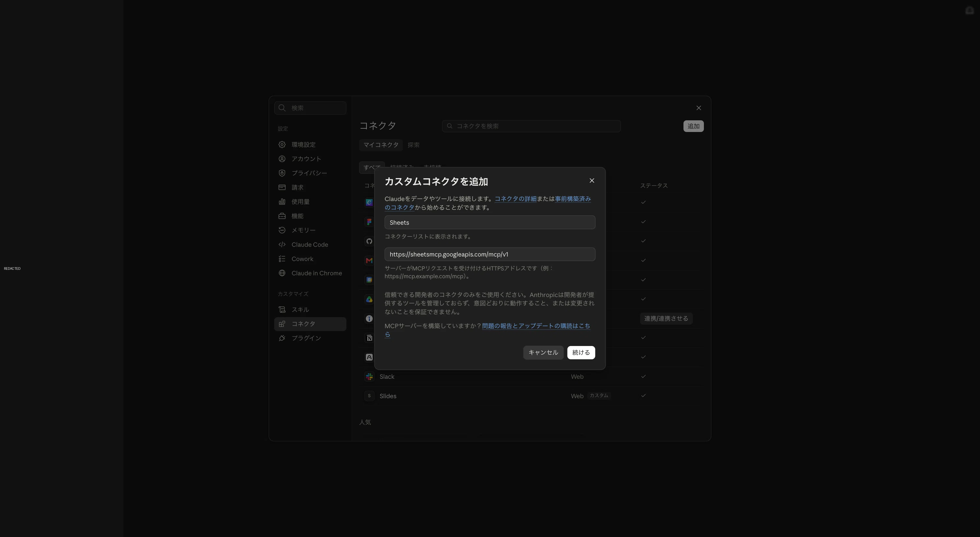Open the 問題の報告とアップデートの購読はこちら link
The width and height of the screenshot is (980, 537).
(536, 326)
